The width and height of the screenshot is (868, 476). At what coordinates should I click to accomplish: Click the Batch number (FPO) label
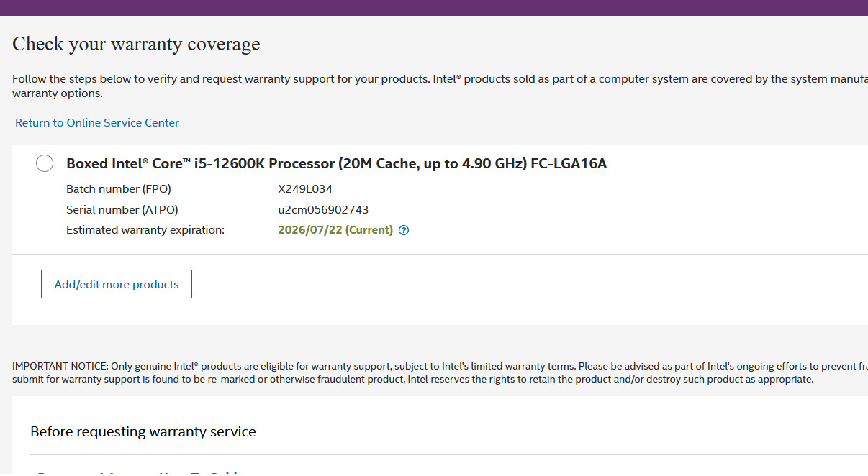click(119, 189)
